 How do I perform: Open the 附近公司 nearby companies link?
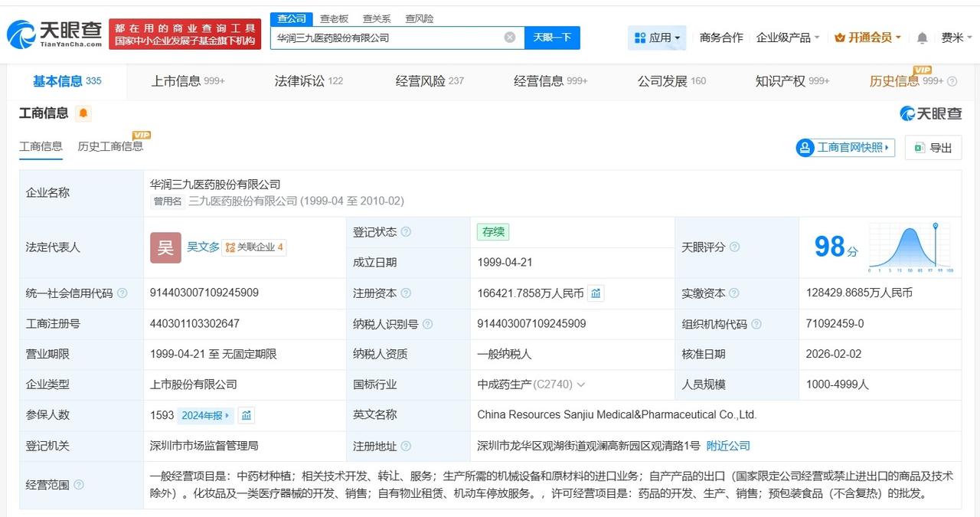(728, 446)
